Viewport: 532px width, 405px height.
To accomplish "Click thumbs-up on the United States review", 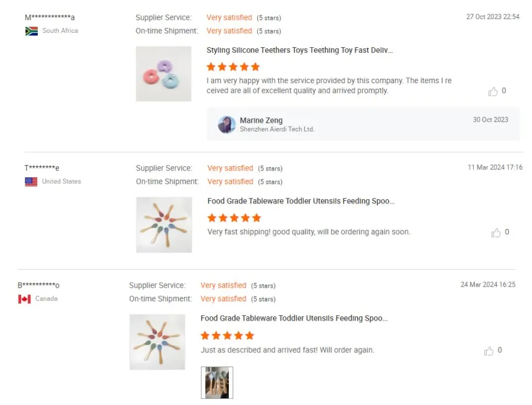I will click(496, 233).
